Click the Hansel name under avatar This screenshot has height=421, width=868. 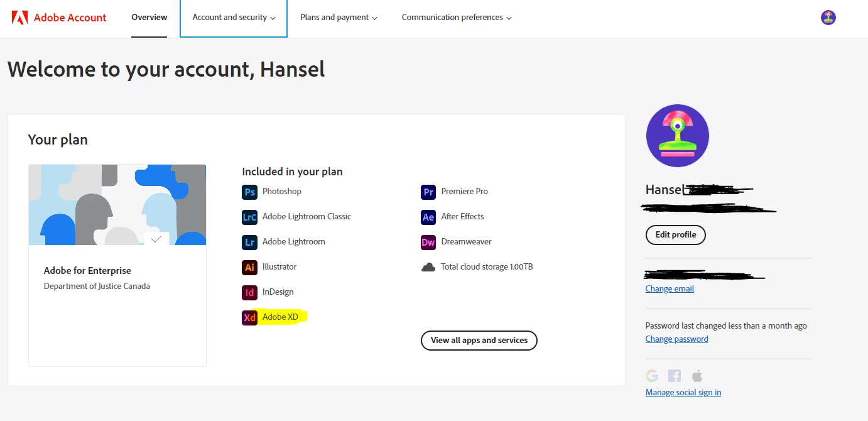pos(664,190)
